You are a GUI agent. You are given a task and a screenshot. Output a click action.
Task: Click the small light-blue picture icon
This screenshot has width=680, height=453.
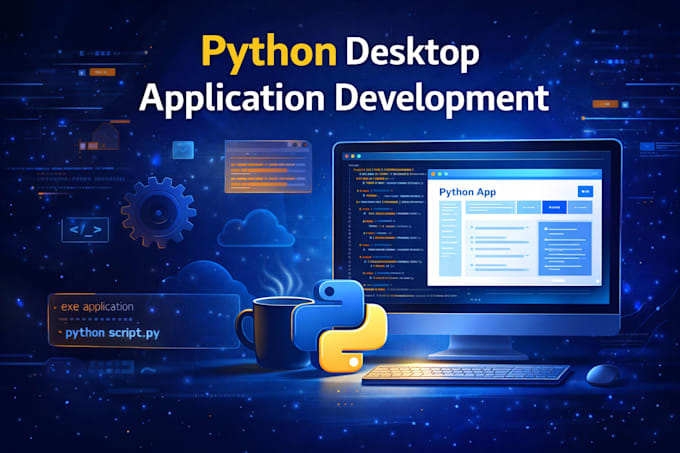click(183, 150)
